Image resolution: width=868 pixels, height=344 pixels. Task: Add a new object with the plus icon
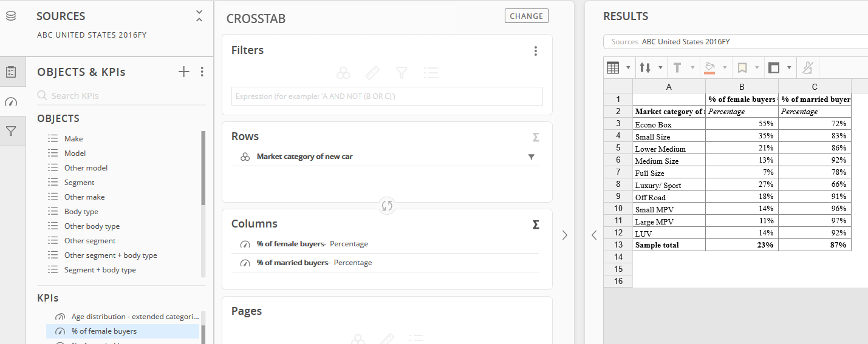click(184, 72)
